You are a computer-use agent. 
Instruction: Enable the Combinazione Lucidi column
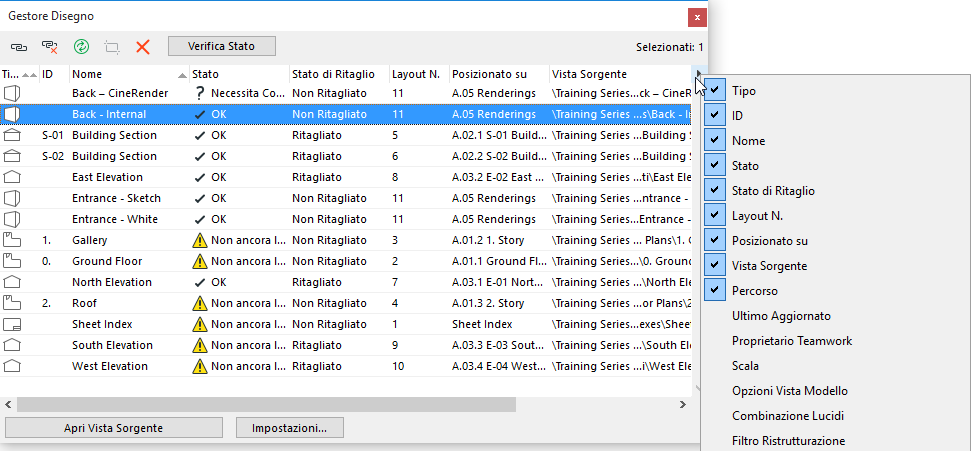point(788,416)
